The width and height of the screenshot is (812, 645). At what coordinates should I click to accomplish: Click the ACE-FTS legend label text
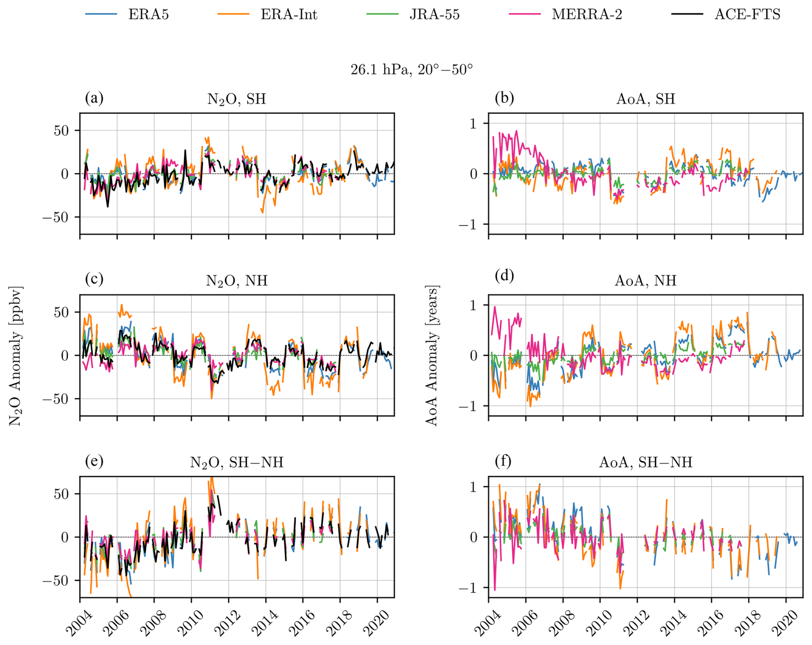[x=747, y=15]
